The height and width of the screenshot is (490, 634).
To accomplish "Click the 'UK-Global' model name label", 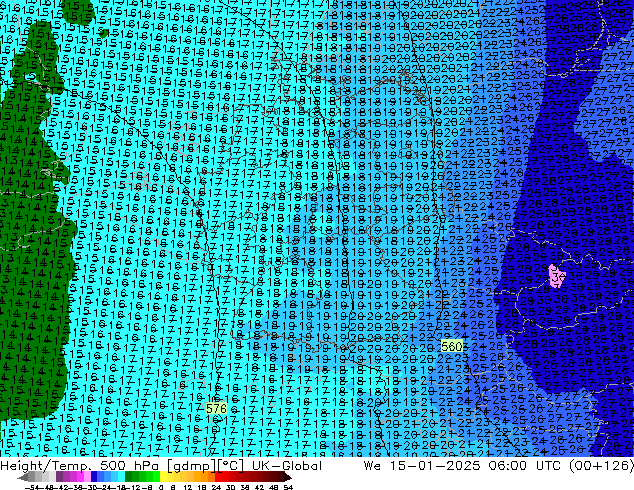I will pyautogui.click(x=287, y=466).
